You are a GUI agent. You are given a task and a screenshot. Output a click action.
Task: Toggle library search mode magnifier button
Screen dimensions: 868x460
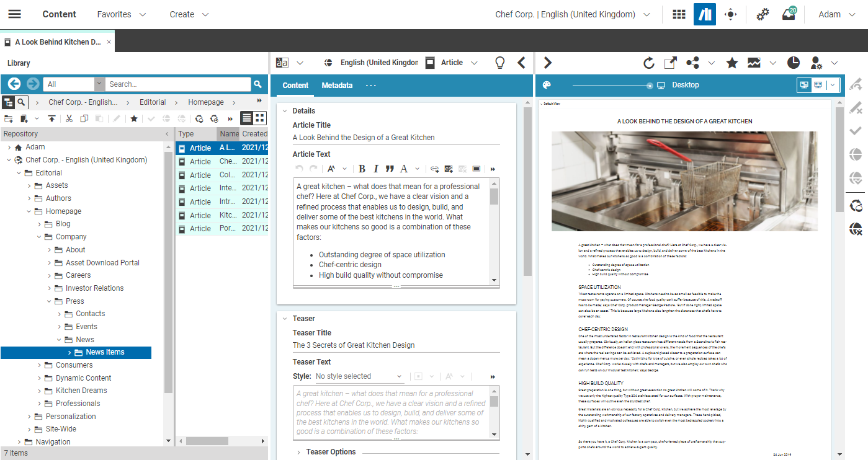(22, 102)
